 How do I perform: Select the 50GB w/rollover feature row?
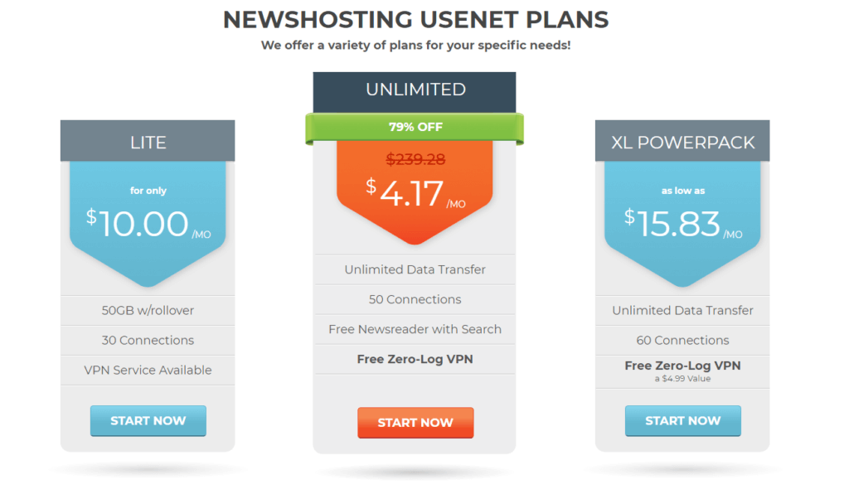(148, 310)
